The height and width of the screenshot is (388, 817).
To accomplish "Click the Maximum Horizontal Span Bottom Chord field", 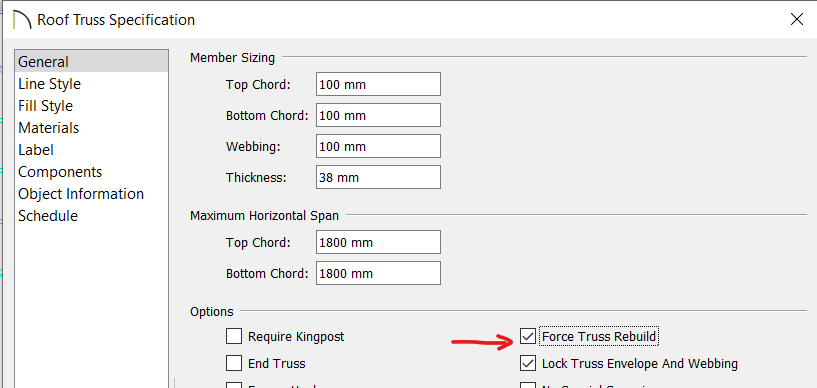I will tap(378, 273).
